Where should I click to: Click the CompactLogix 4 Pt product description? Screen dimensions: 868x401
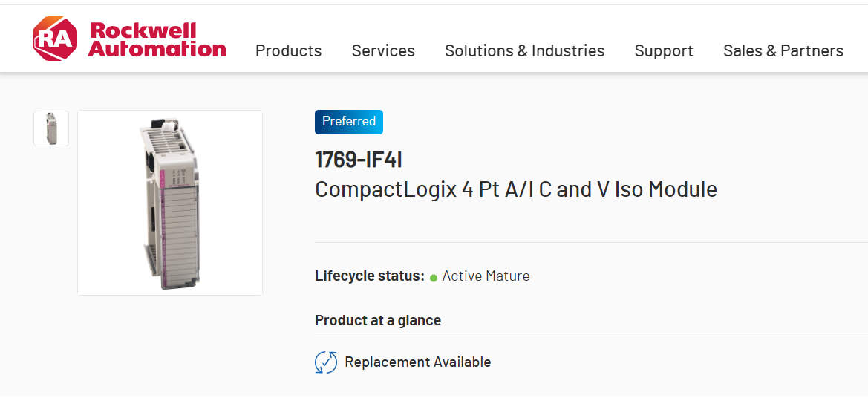(x=516, y=189)
